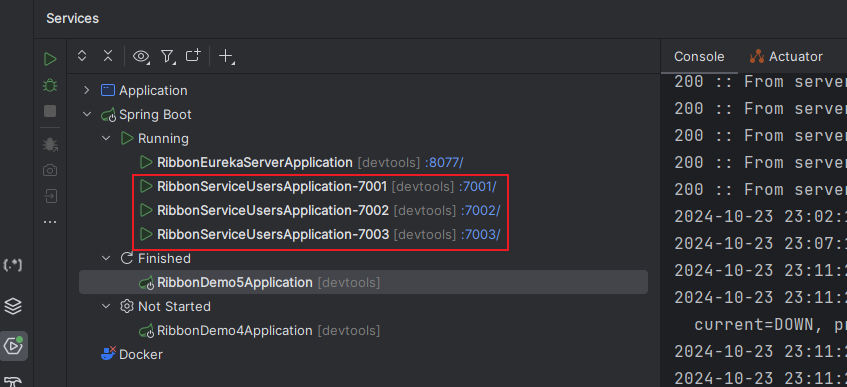
Task: Collapse the Spring Boot node
Action: 86,115
